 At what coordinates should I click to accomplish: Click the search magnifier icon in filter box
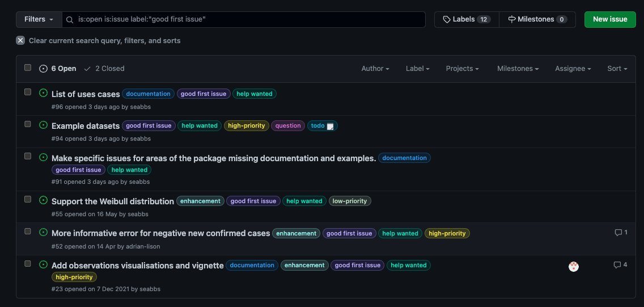70,20
